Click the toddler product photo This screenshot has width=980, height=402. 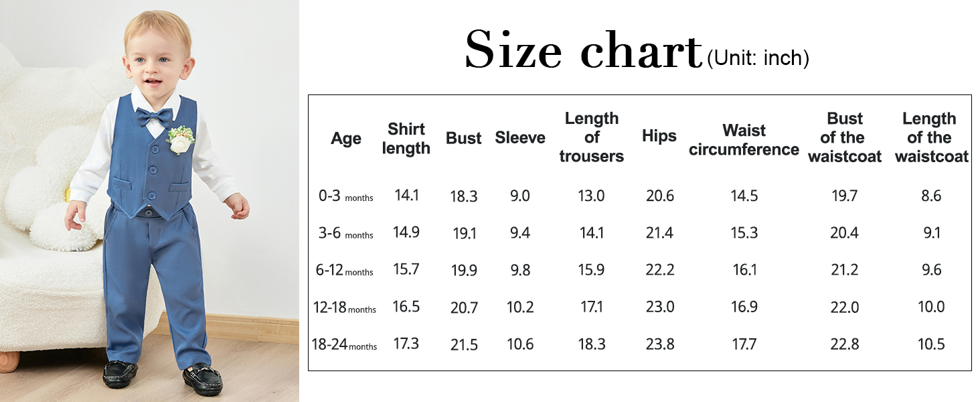[149, 201]
